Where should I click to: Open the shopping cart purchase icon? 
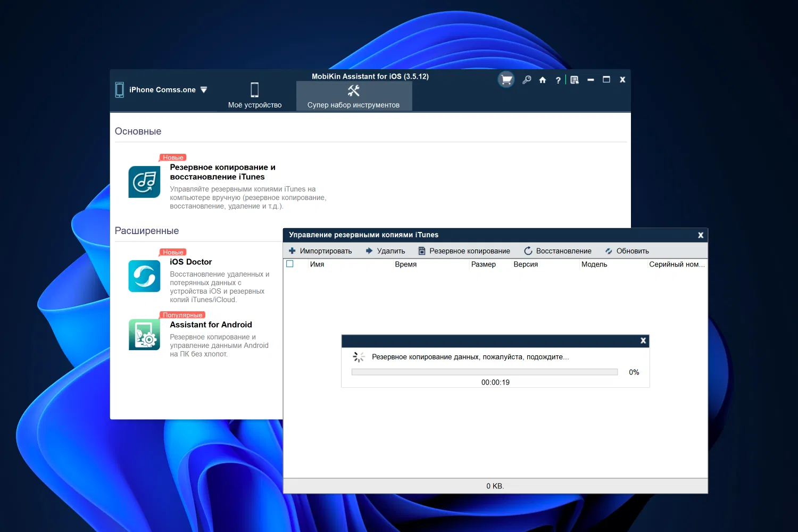506,80
